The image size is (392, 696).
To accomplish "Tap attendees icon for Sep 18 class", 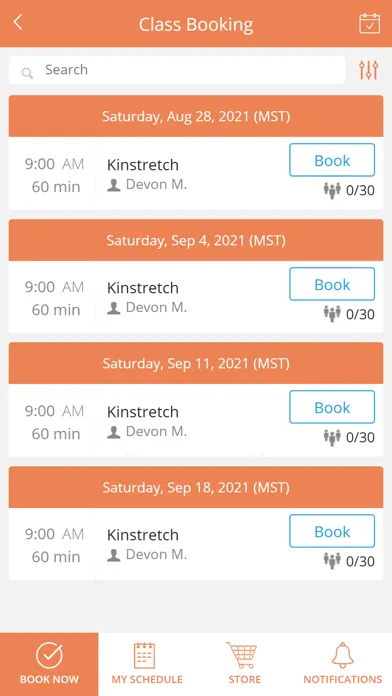I will pos(332,561).
